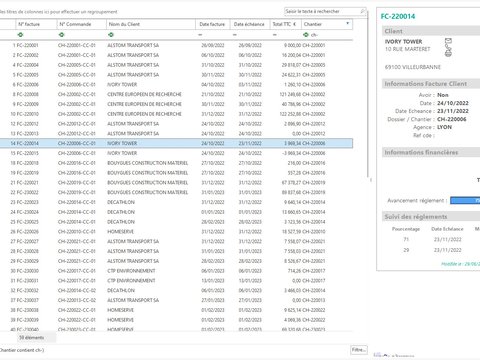Screen dimensions: 480x360
Task: Select invoice row FC-220018
Action: coord(176,163)
